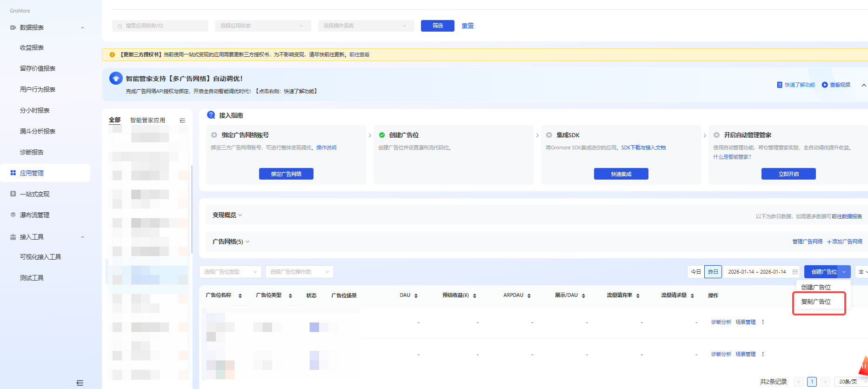Viewport: 868px width, 389px height.
Task: Open 应用管理 in the sidebar
Action: click(x=32, y=173)
